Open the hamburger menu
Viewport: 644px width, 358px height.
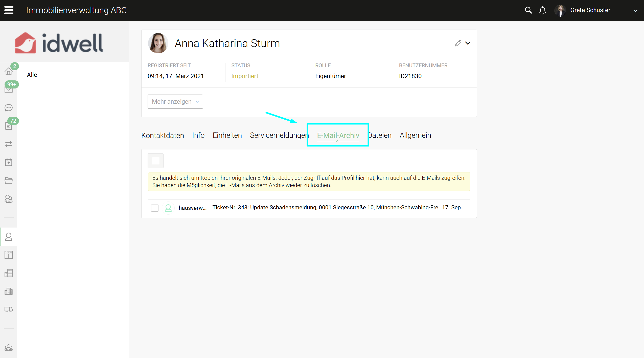pos(9,10)
